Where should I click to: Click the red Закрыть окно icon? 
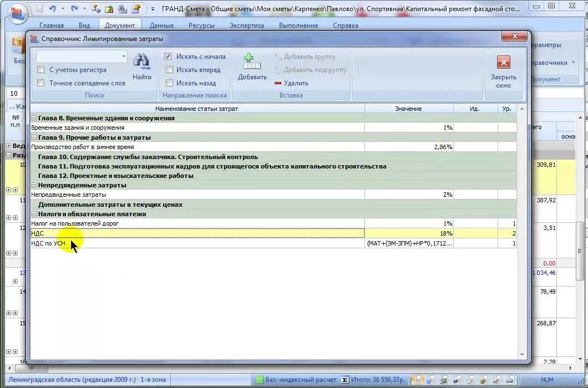503,62
